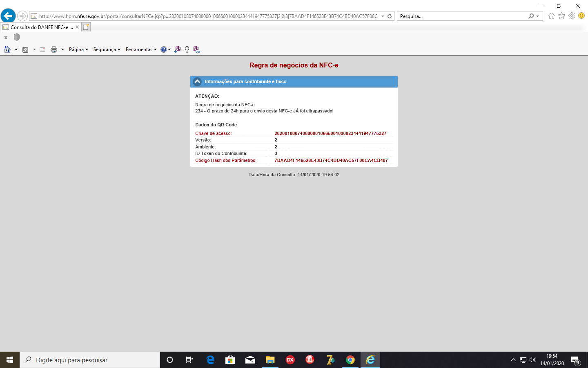The image size is (588, 368).
Task: Close the Consulta do DANFE NFC-e tab
Action: (77, 27)
